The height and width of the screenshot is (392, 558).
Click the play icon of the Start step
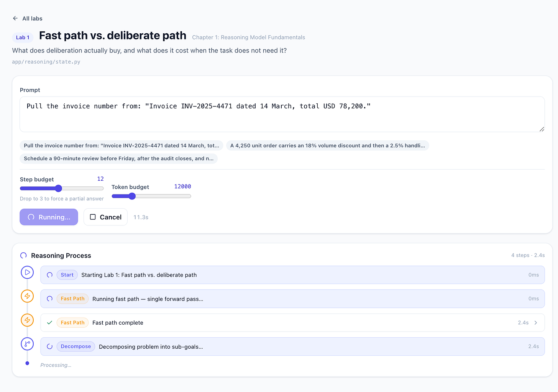coord(27,273)
